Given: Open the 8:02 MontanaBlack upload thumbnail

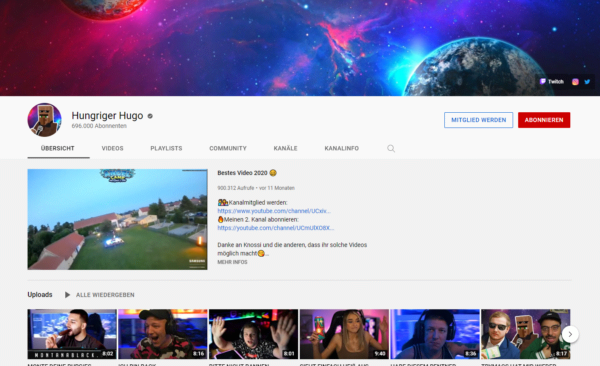Looking at the screenshot, I should coord(72,334).
